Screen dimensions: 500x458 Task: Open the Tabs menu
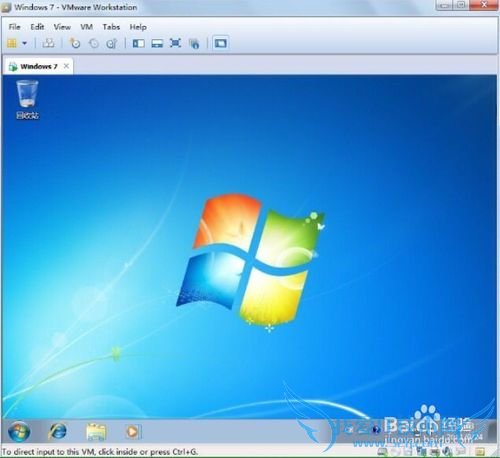pos(111,27)
